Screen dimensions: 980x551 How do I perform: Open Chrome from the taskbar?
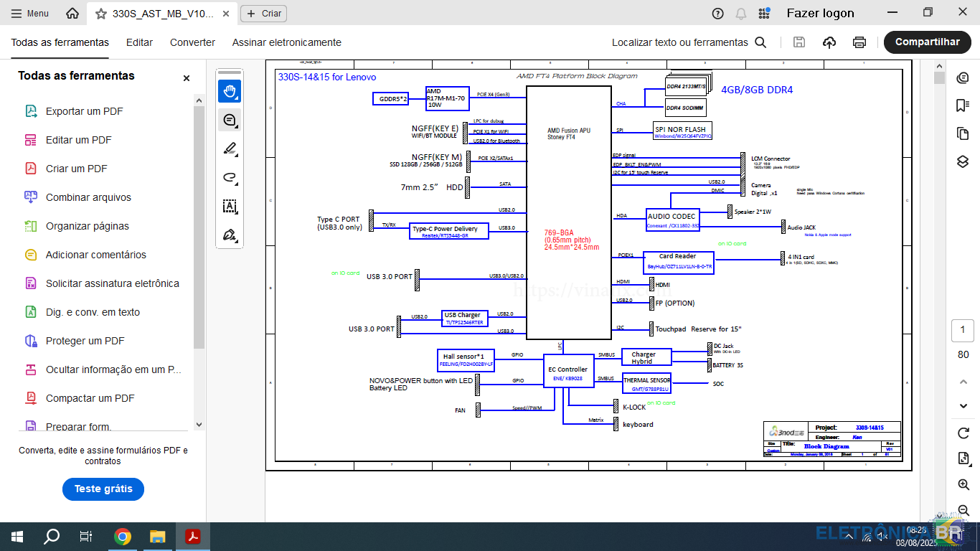coord(123,537)
